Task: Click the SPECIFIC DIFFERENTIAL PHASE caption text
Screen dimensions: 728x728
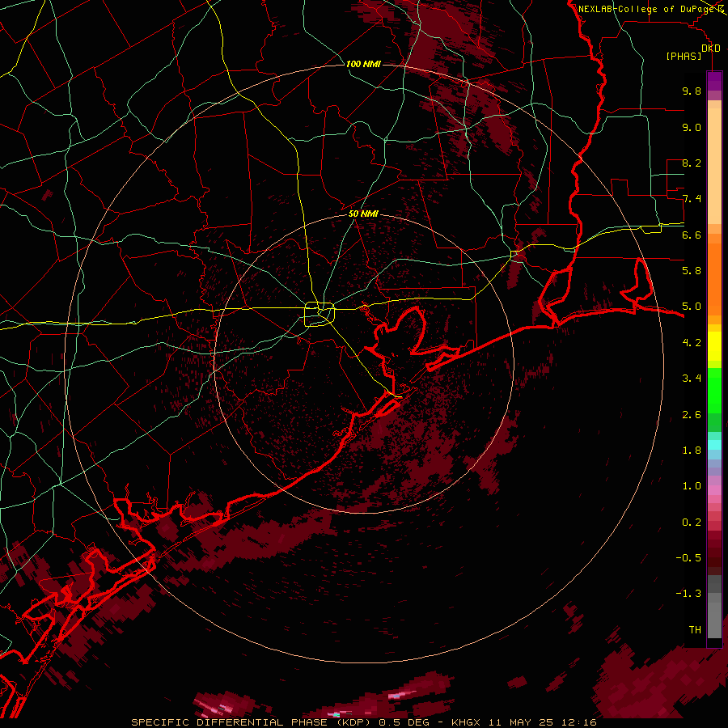Action: coord(230,722)
